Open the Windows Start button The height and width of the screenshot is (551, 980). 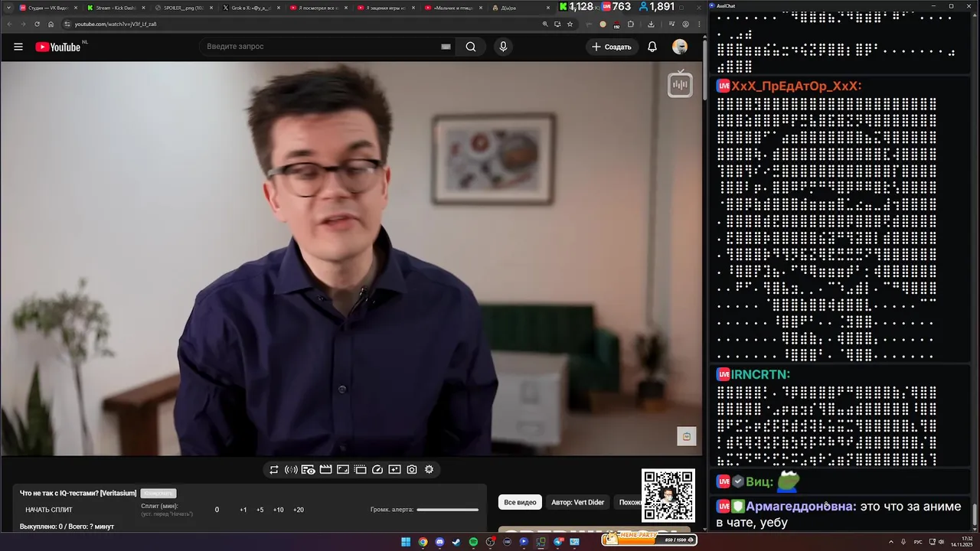406,542
